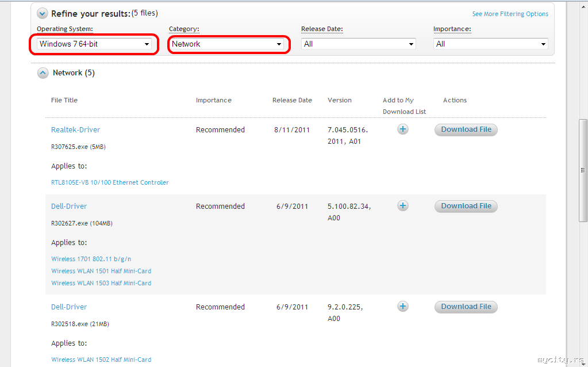This screenshot has height=367, width=588.
Task: Add Dell-Driver R302518.exe to download list
Action: (x=403, y=307)
